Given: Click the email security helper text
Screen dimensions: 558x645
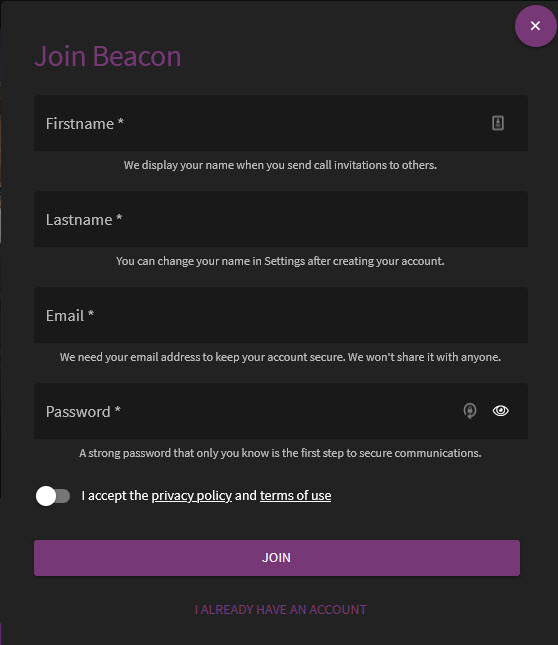Looking at the screenshot, I should coord(280,357).
